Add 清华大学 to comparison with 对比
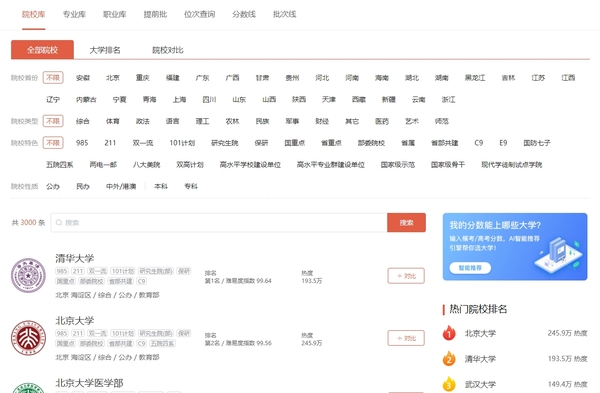This screenshot has width=600, height=393. [406, 276]
